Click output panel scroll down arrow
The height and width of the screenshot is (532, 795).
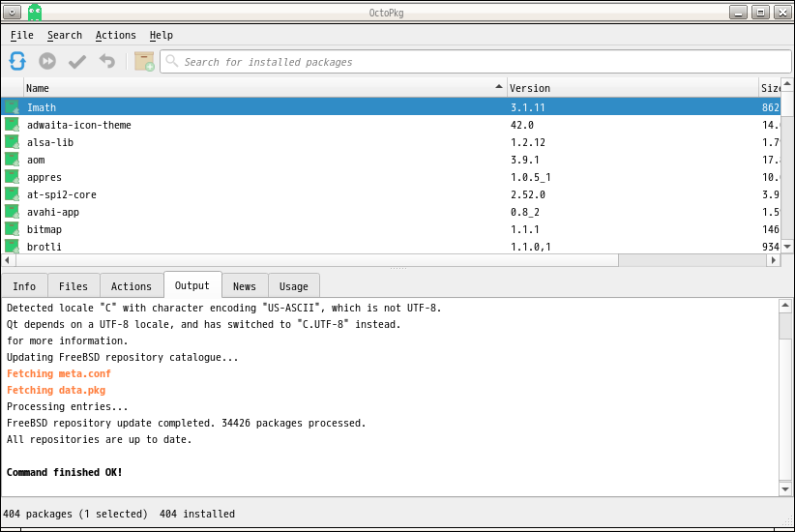pos(785,489)
